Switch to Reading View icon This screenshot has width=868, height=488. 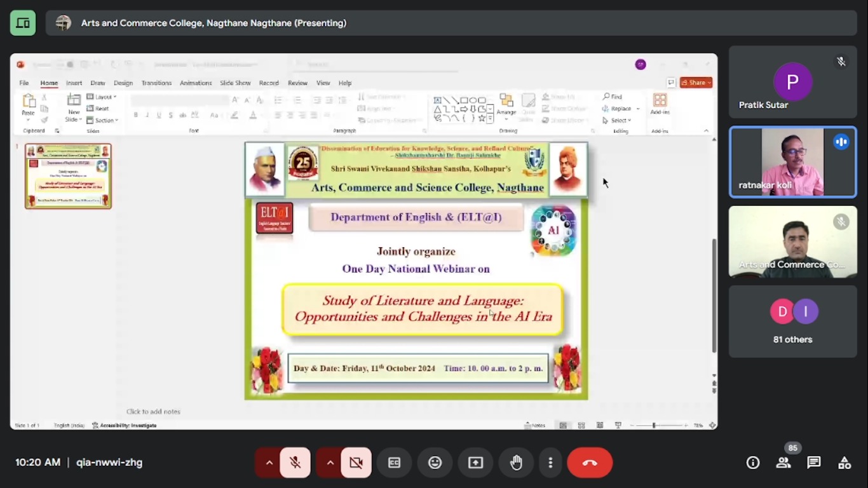click(x=600, y=425)
